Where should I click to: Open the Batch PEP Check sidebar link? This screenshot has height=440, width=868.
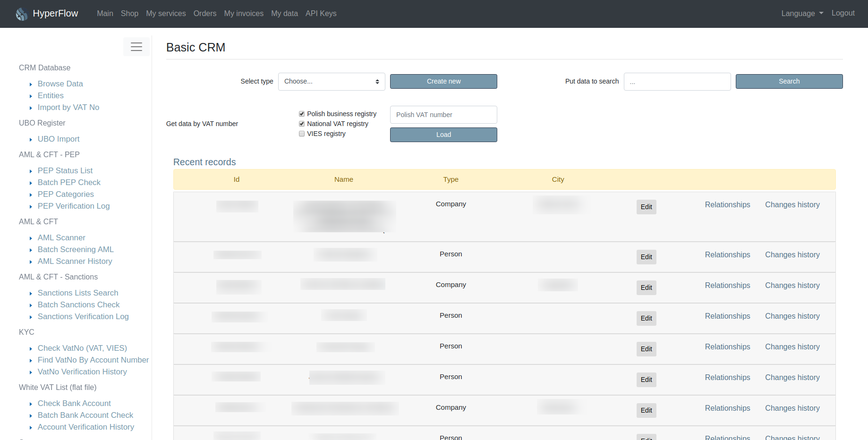click(x=69, y=182)
